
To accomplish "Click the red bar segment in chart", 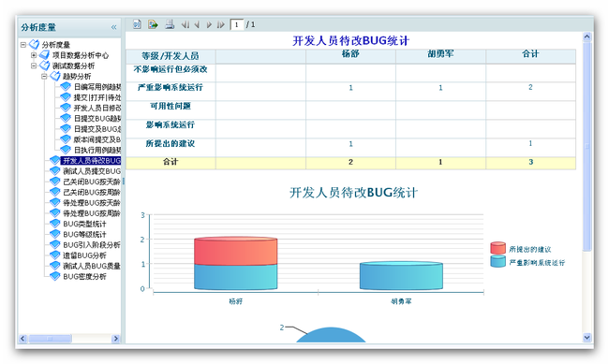I will (x=236, y=251).
